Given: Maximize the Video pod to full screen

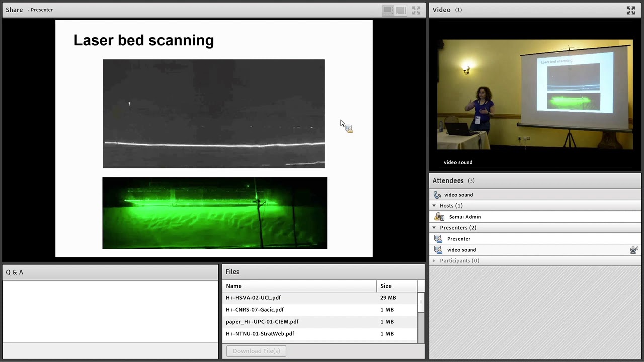Looking at the screenshot, I should pos(630,10).
